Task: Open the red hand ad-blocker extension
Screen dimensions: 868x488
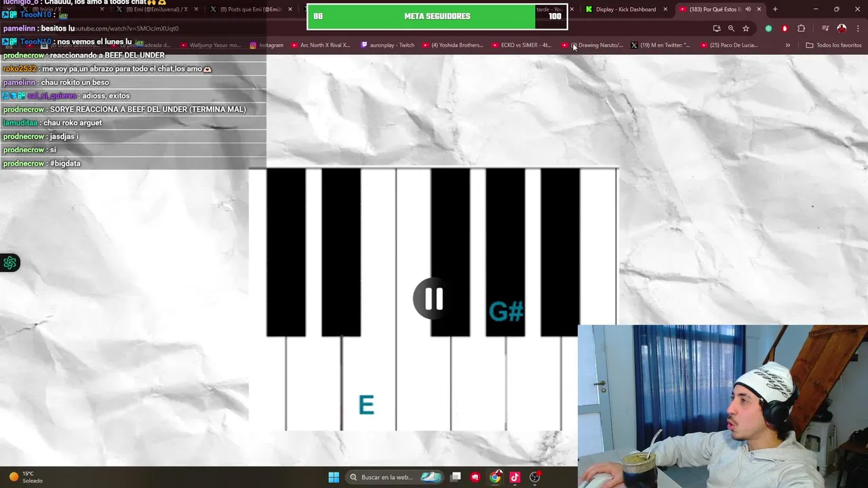Action: click(x=785, y=28)
